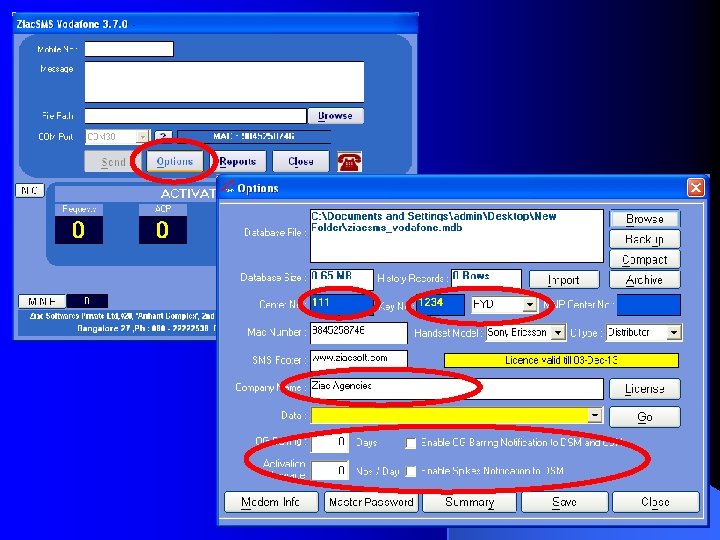720x540 pixels.
Task: Click the Close button in the ZiacSMS window
Action: point(301,162)
